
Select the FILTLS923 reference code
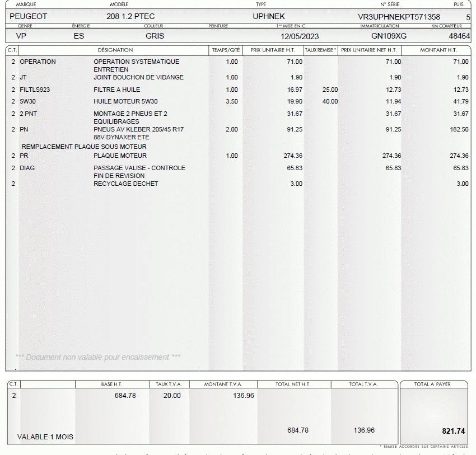[x=35, y=90]
